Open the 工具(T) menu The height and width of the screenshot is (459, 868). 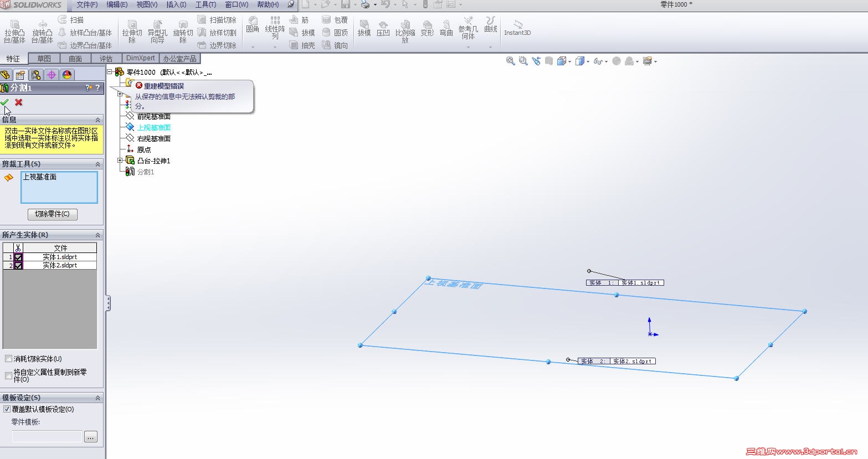206,4
